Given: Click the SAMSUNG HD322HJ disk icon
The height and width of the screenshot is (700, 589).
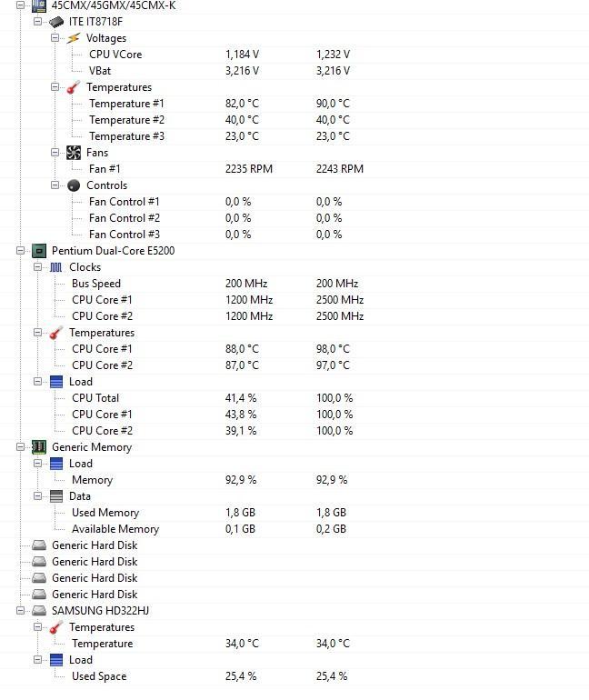Looking at the screenshot, I should point(39,610).
